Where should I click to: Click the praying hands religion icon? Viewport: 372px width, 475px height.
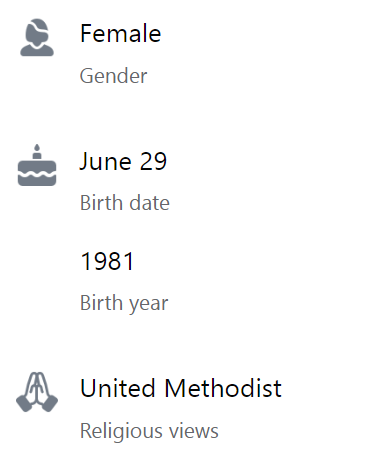click(x=37, y=392)
